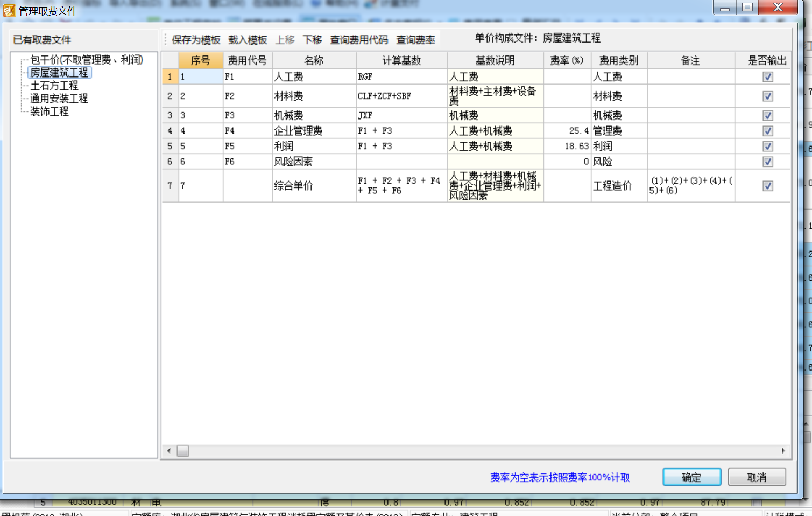812x516 pixels.
Task: Click the 备注 column header
Action: tap(691, 60)
